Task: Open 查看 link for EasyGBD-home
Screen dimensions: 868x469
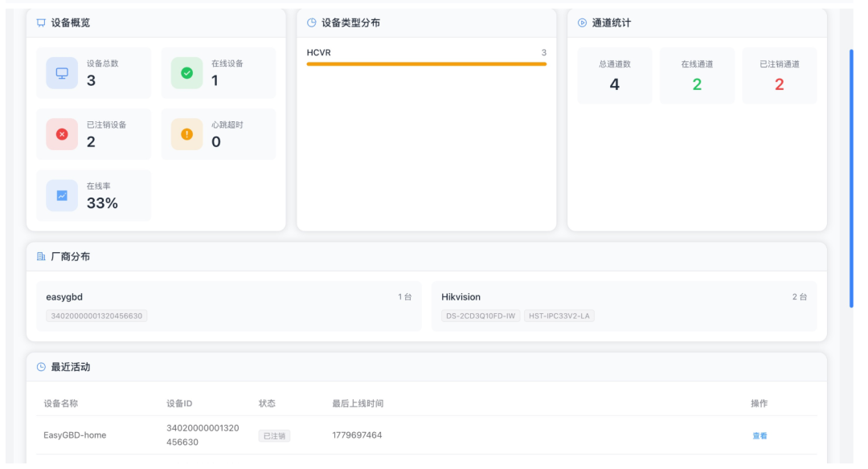Action: coord(759,436)
